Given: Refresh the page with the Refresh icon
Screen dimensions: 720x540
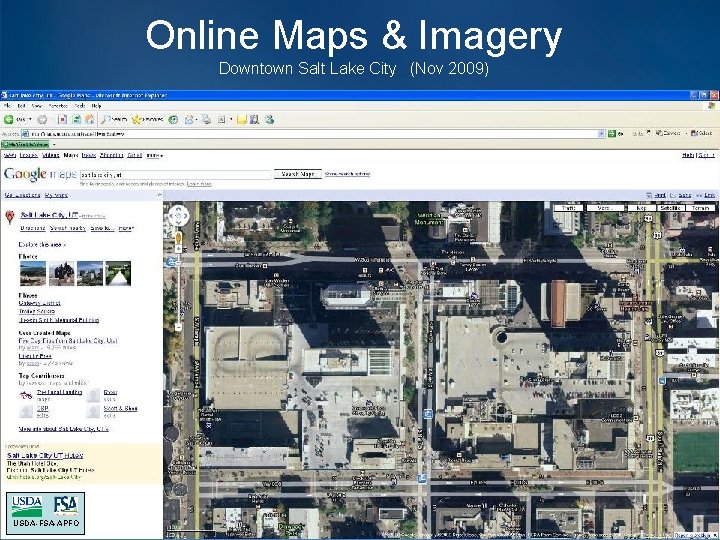Looking at the screenshot, I should point(76,119).
